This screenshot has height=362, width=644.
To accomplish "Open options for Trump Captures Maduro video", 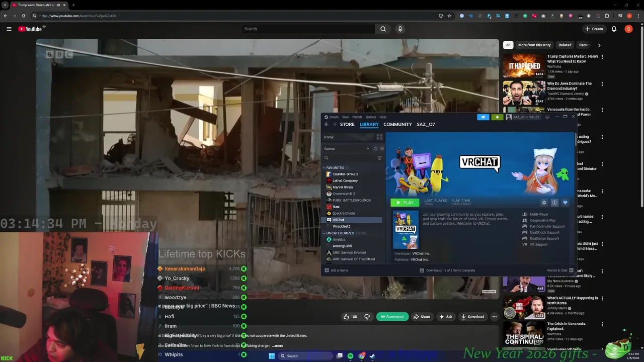I will click(602, 57).
